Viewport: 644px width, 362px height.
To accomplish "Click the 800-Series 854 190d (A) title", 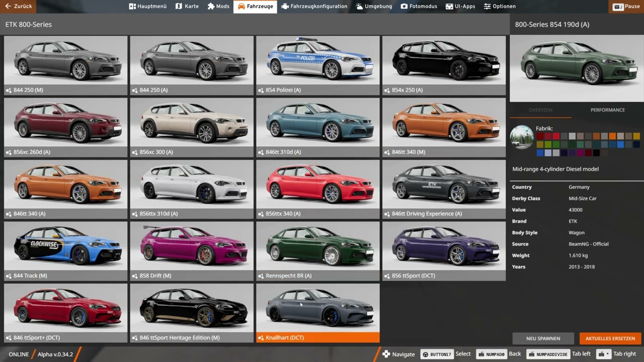I will [x=552, y=25].
